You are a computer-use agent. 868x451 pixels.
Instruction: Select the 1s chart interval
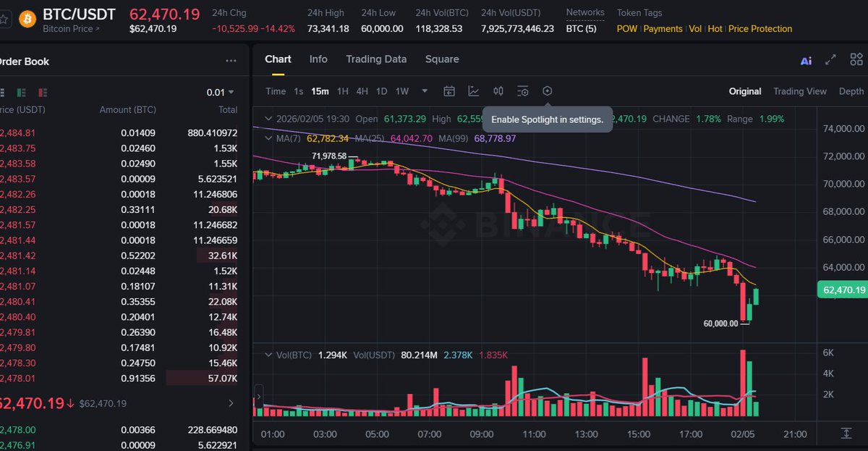click(299, 91)
